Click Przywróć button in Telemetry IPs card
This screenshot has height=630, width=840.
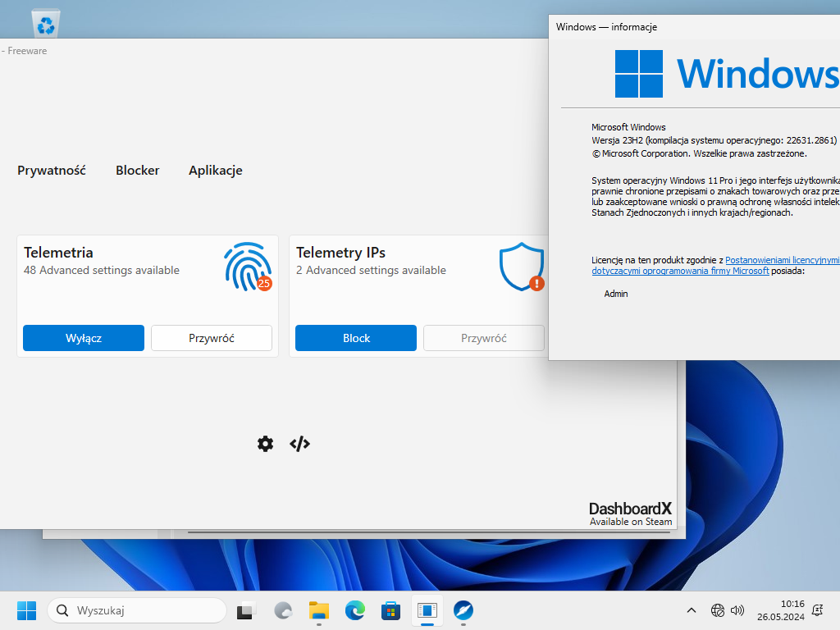[484, 338]
